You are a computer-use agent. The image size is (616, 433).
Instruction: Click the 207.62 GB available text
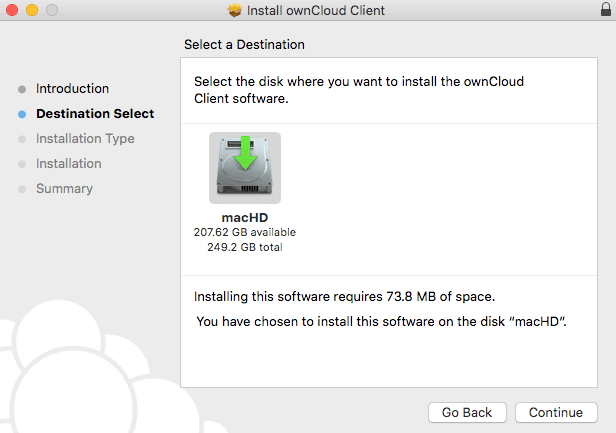[x=245, y=232]
